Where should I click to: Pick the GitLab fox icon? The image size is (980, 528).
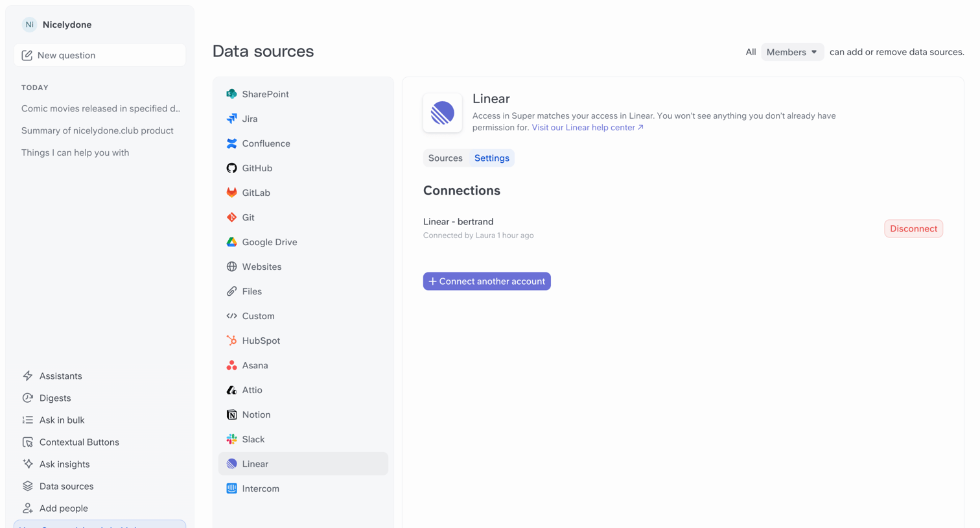(x=231, y=193)
